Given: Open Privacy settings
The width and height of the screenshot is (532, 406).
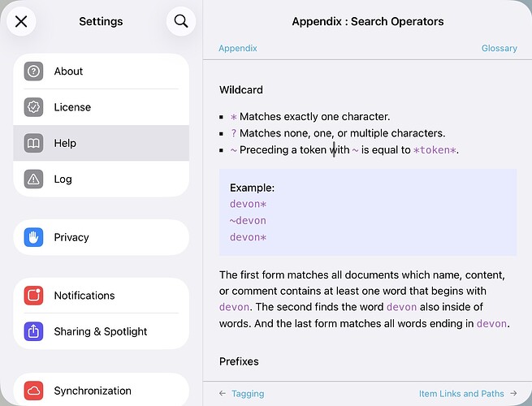Looking at the screenshot, I should click(114, 237).
